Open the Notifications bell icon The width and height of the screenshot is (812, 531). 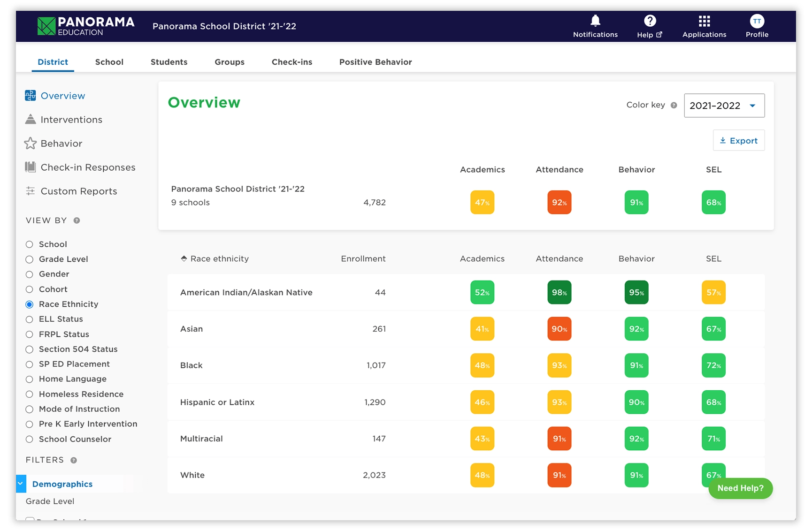click(595, 21)
